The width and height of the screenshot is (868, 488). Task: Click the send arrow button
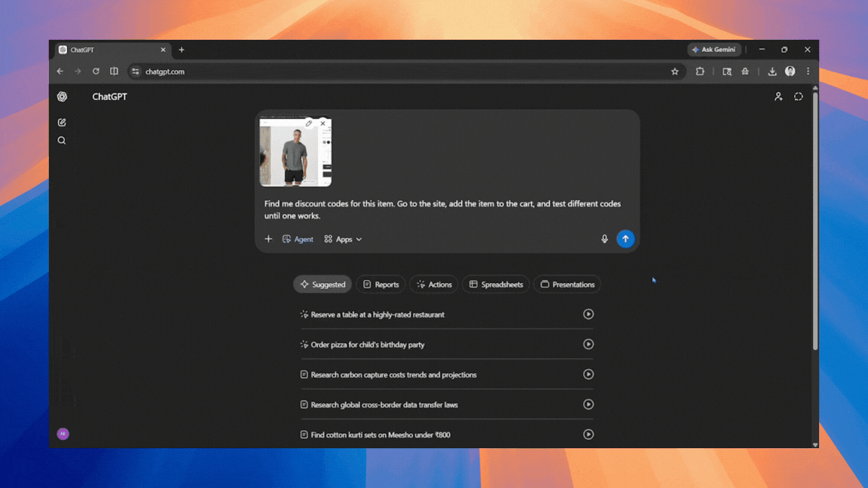625,239
